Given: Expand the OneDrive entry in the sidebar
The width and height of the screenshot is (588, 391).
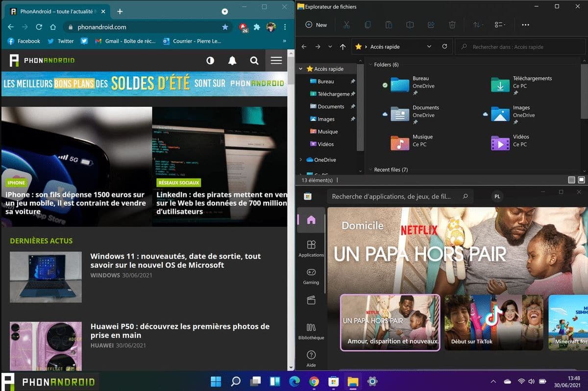Looking at the screenshot, I should point(300,159).
